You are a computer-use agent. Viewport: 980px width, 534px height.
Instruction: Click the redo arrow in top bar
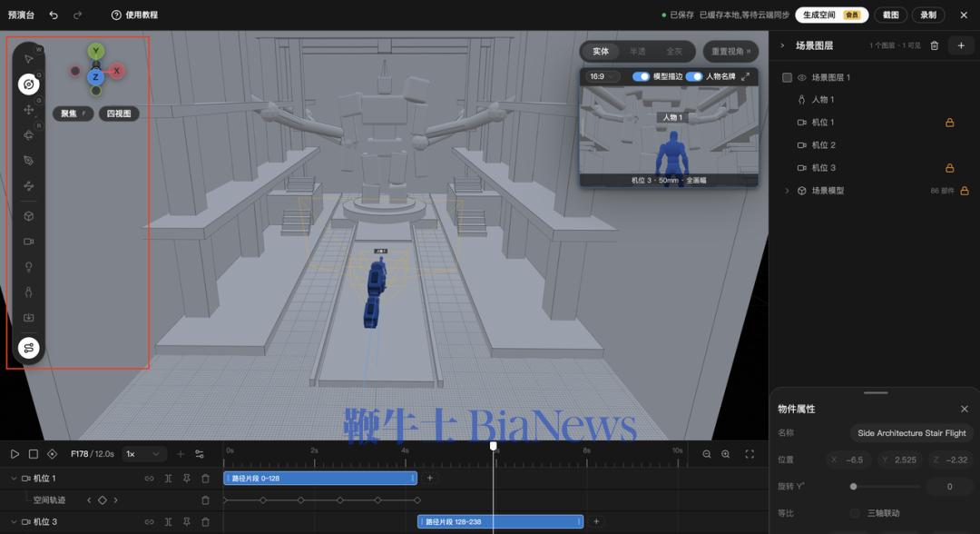[x=77, y=15]
